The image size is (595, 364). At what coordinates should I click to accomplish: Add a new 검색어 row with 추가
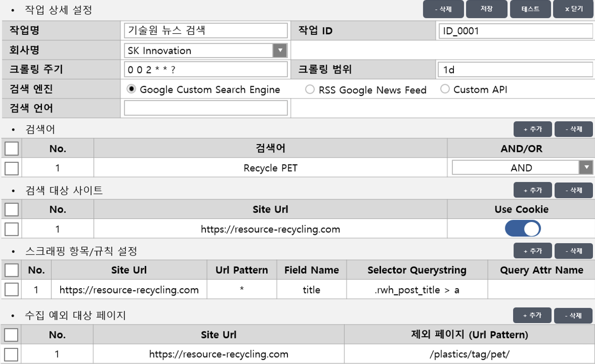point(533,129)
